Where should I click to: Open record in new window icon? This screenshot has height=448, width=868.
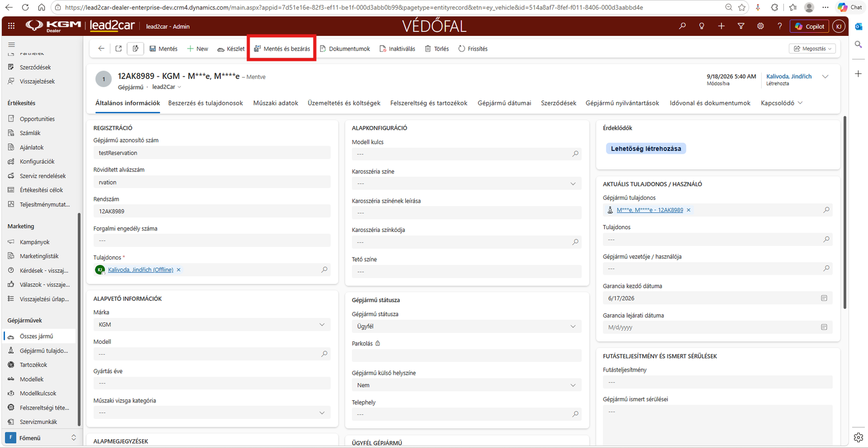pos(118,48)
